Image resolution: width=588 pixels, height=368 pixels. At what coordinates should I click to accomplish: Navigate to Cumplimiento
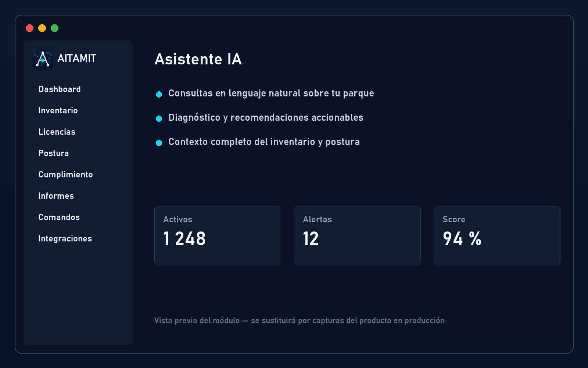(66, 175)
